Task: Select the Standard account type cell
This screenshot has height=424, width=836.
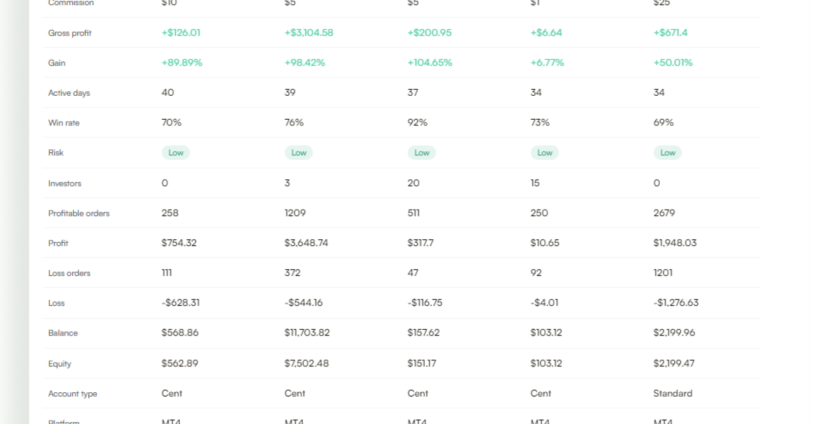Action: (x=672, y=393)
